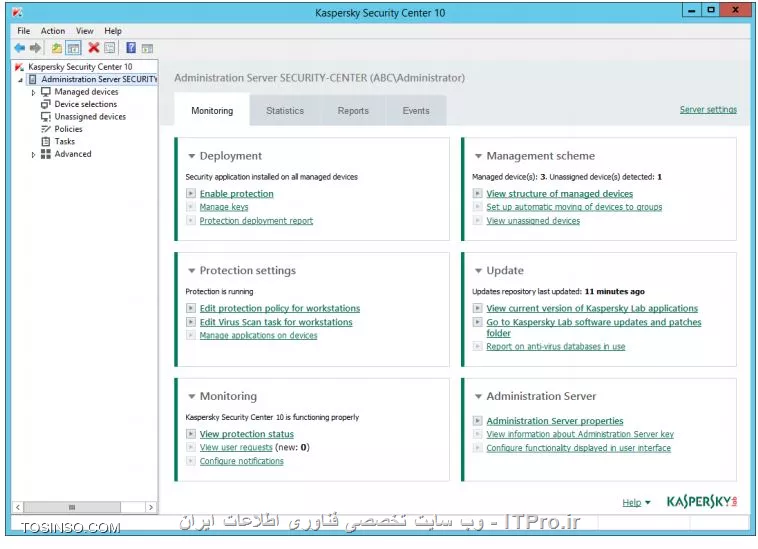The image size is (758, 549).
Task: Open the View menu
Action: coord(85,31)
